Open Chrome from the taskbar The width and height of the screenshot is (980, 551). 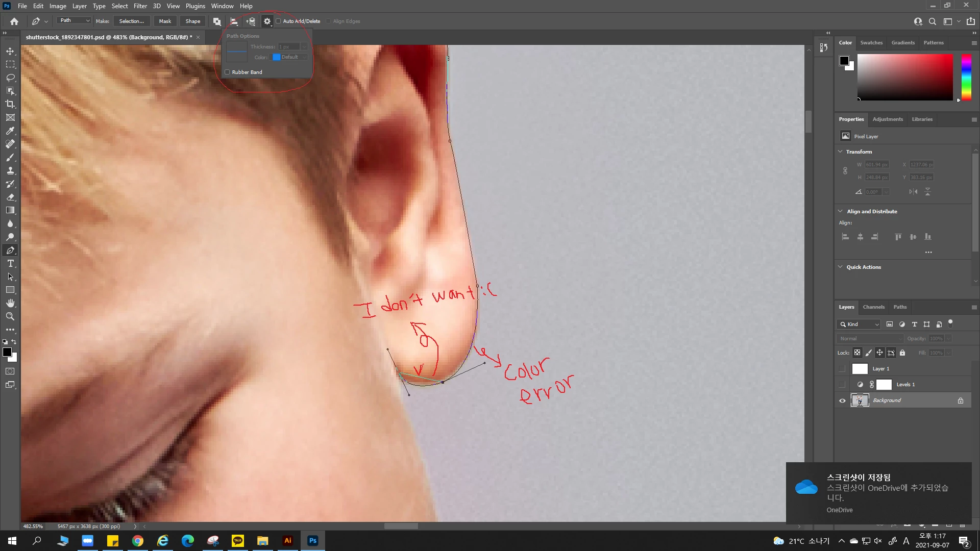click(138, 541)
